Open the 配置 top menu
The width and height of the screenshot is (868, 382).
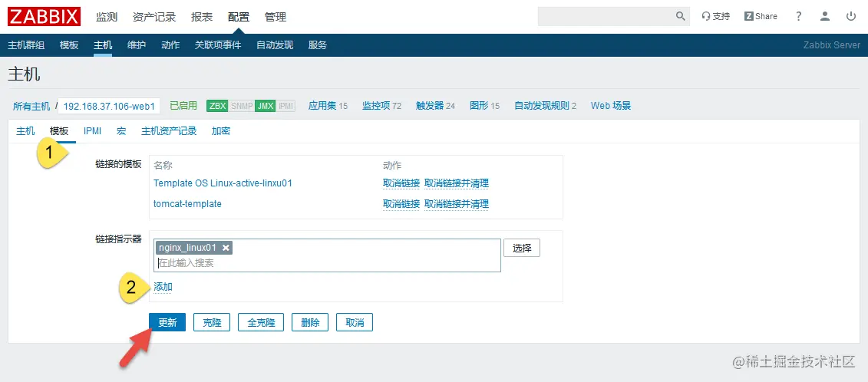[239, 17]
